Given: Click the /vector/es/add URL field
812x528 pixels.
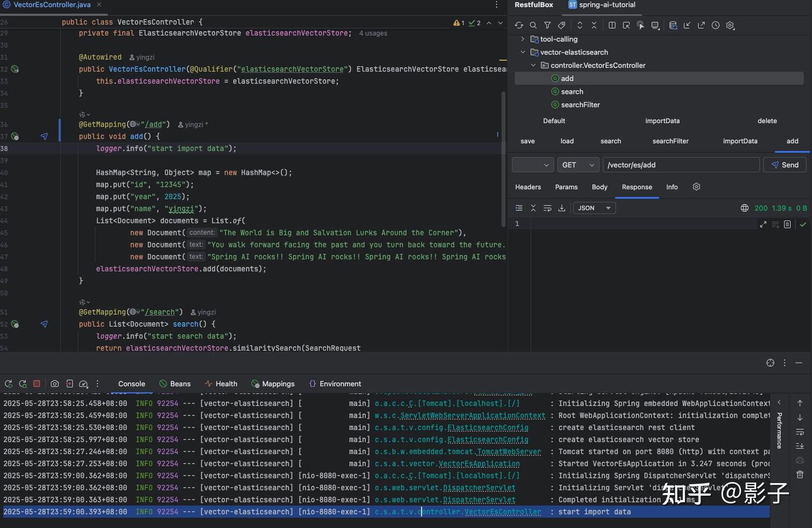Looking at the screenshot, I should point(681,165).
